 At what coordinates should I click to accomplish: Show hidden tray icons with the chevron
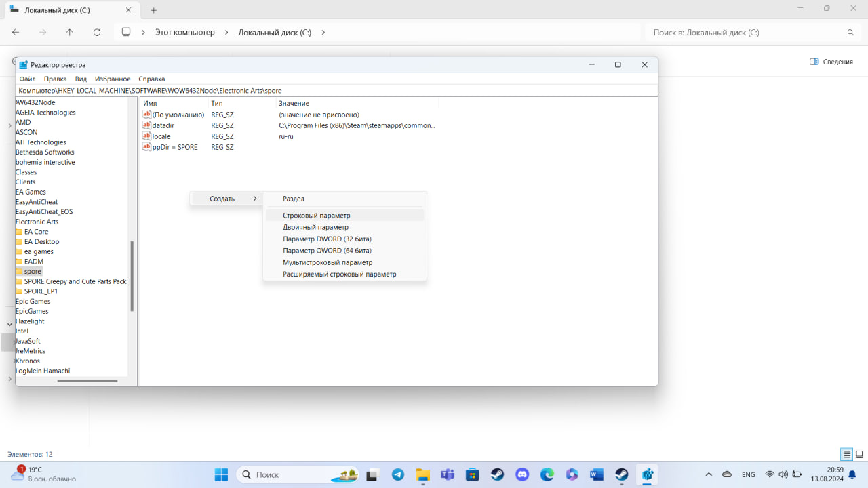(709, 474)
